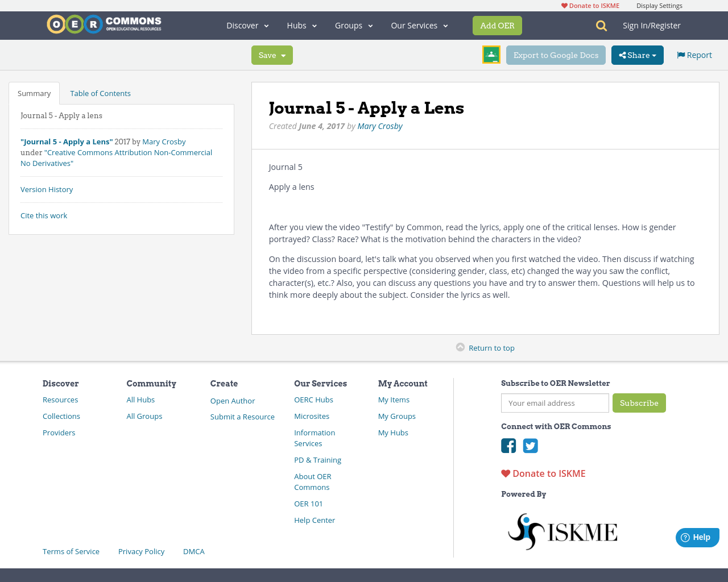Click the search magnifier icon
The image size is (728, 582).
(x=600, y=26)
